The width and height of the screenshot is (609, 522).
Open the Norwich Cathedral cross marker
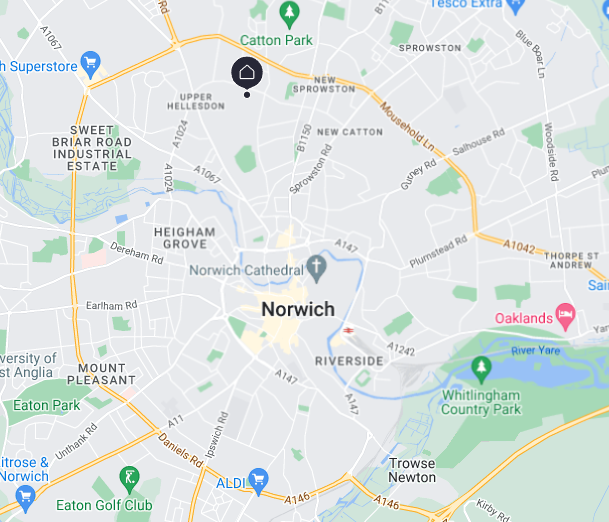point(317,268)
